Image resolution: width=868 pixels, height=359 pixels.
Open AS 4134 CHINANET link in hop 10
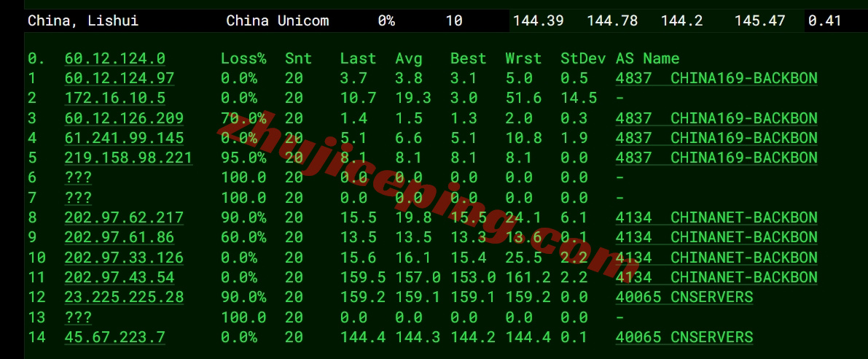(716, 258)
